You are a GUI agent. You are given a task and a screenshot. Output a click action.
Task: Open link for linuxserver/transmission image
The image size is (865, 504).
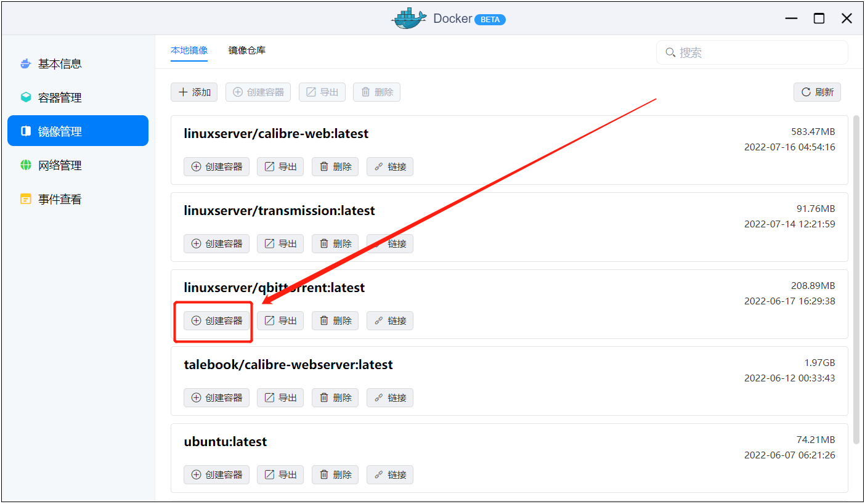coord(390,244)
